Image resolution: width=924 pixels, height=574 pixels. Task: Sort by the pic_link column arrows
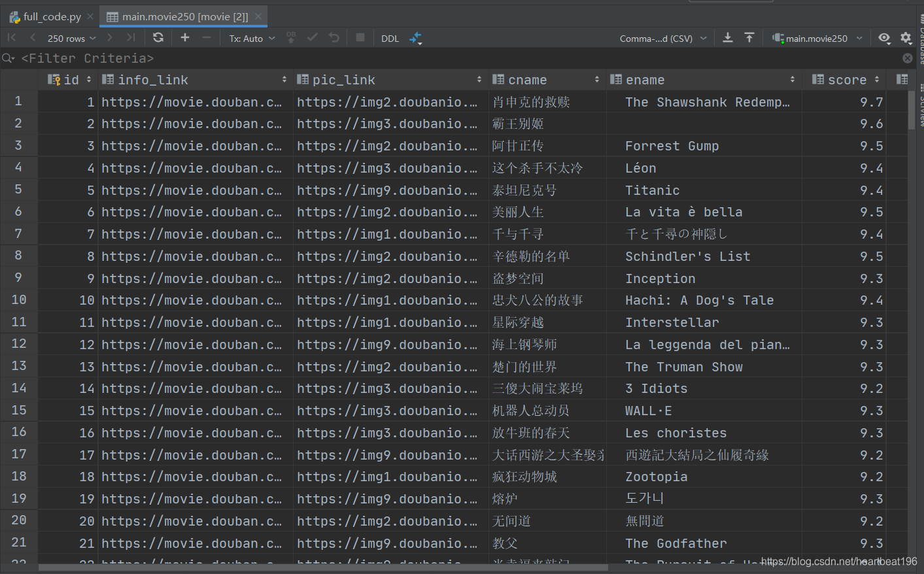479,80
